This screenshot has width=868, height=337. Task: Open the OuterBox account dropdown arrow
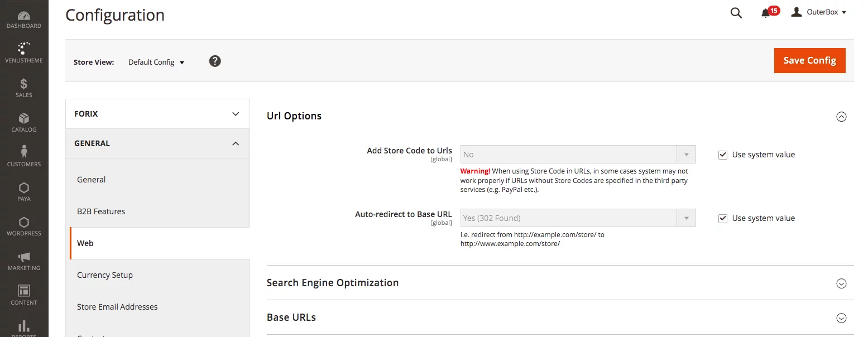[x=844, y=12]
